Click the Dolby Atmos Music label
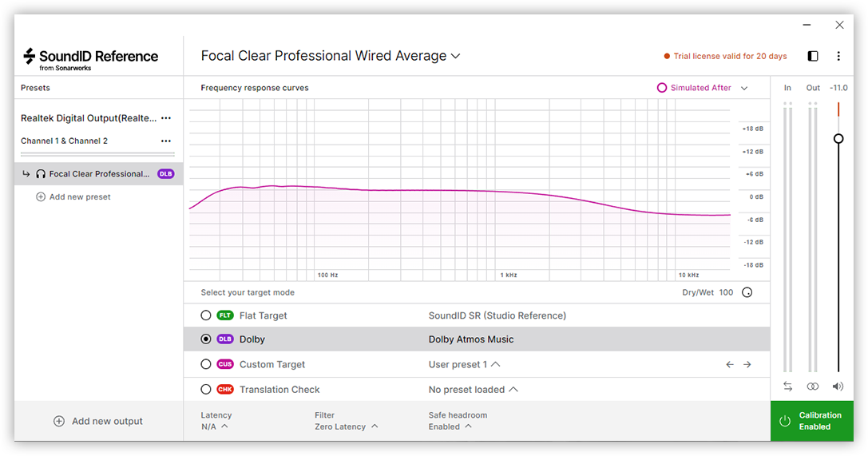This screenshot has height=456, width=868. pos(471,339)
